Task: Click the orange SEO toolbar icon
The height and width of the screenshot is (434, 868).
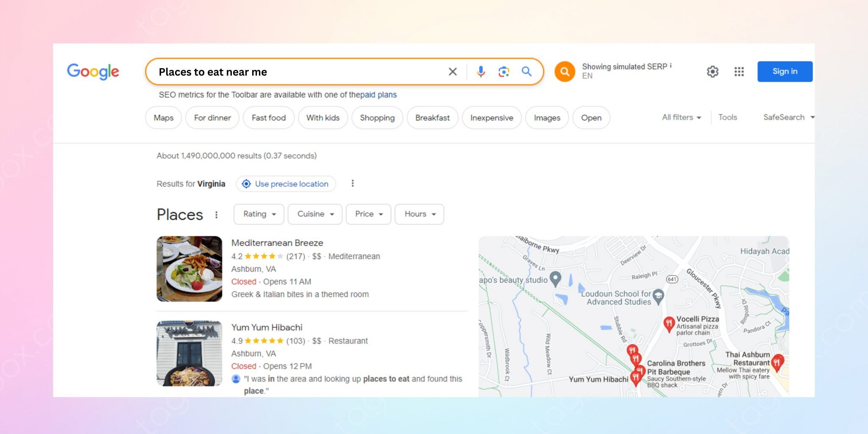Action: tap(565, 72)
